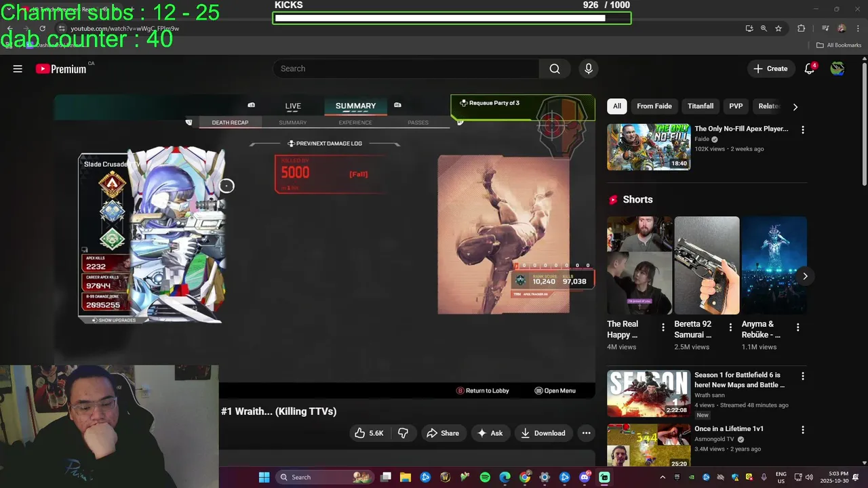Image resolution: width=868 pixels, height=488 pixels.
Task: Like the video with 5.6K likes
Action: [x=369, y=433]
